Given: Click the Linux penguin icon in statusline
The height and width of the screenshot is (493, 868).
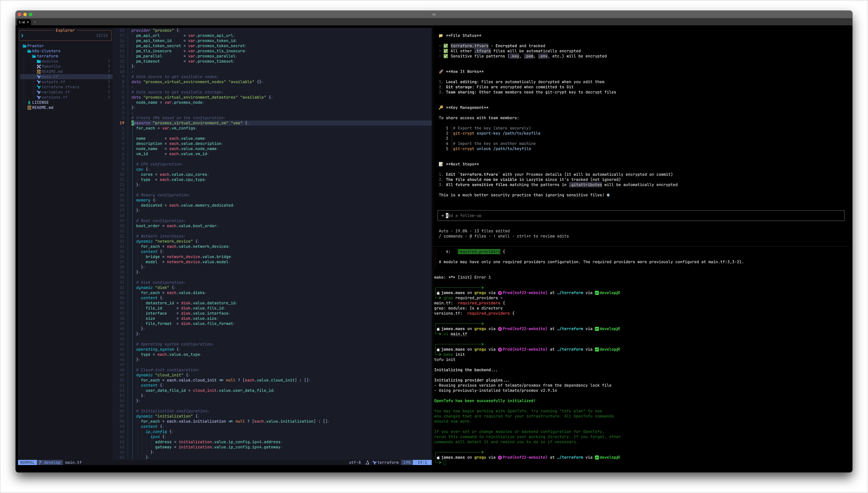Looking at the screenshot, I should (367, 463).
